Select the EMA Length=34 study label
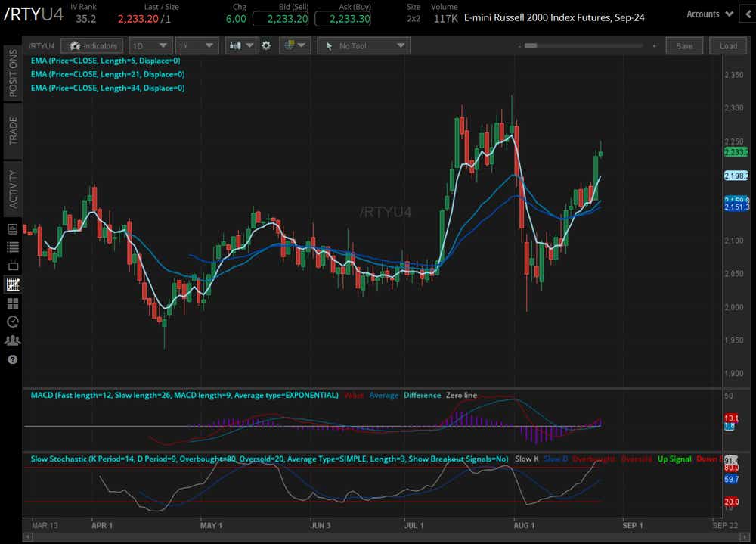756x544 pixels. (107, 88)
